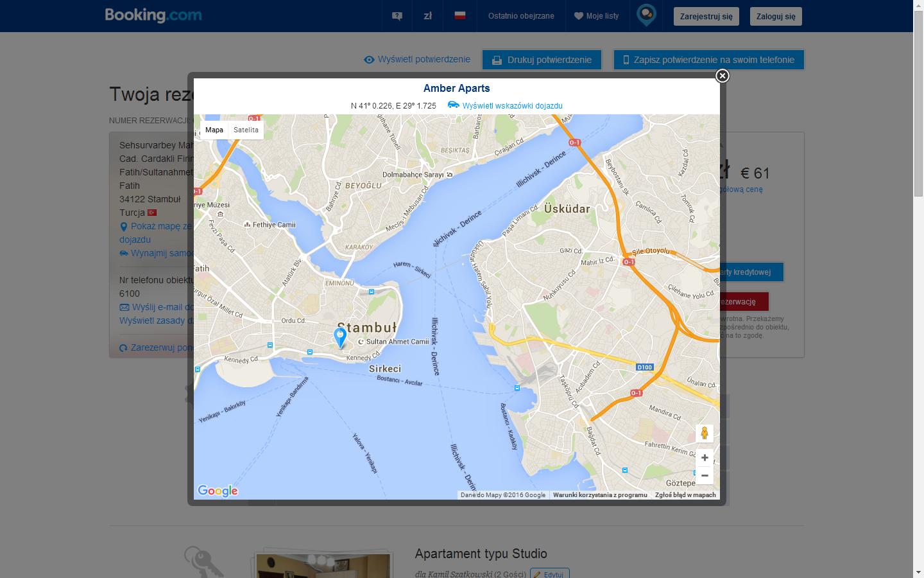The image size is (924, 578).
Task: Click the profile avatar pin icon
Action: [646, 15]
